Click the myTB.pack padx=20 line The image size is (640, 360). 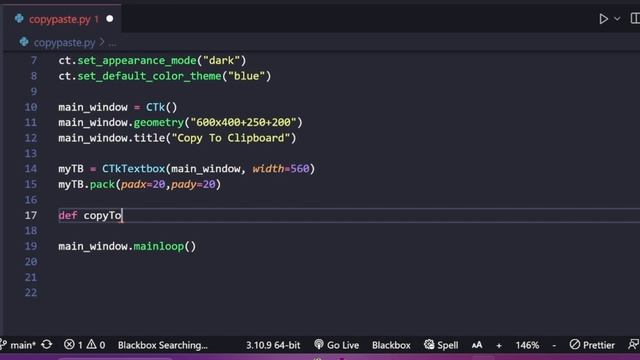[140, 184]
